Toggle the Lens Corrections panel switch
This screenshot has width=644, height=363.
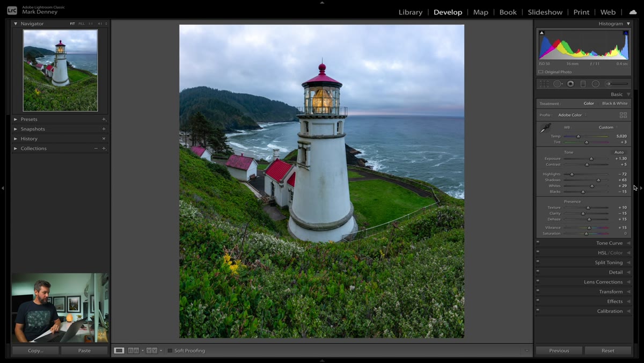(x=538, y=281)
